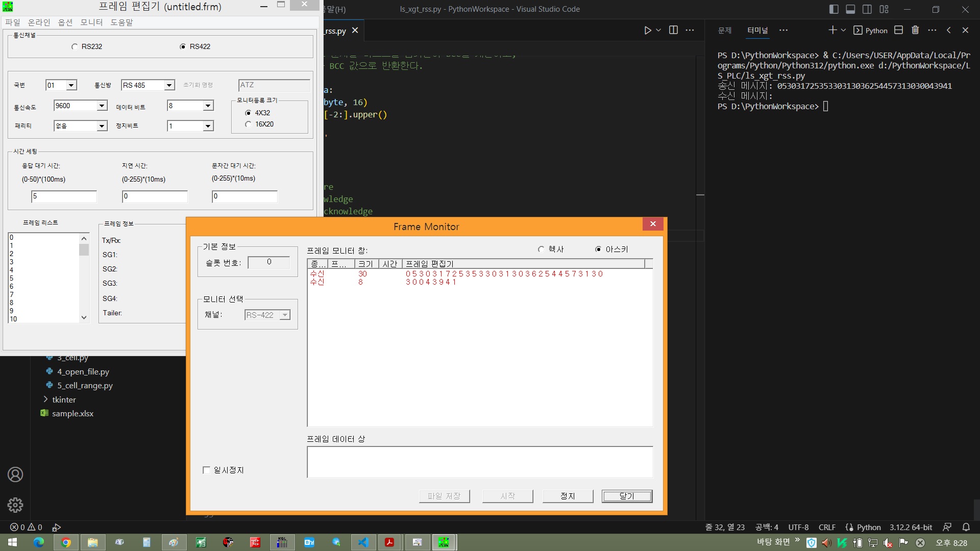The image size is (980, 551).
Task: Open the 온라인 menu
Action: point(39,22)
